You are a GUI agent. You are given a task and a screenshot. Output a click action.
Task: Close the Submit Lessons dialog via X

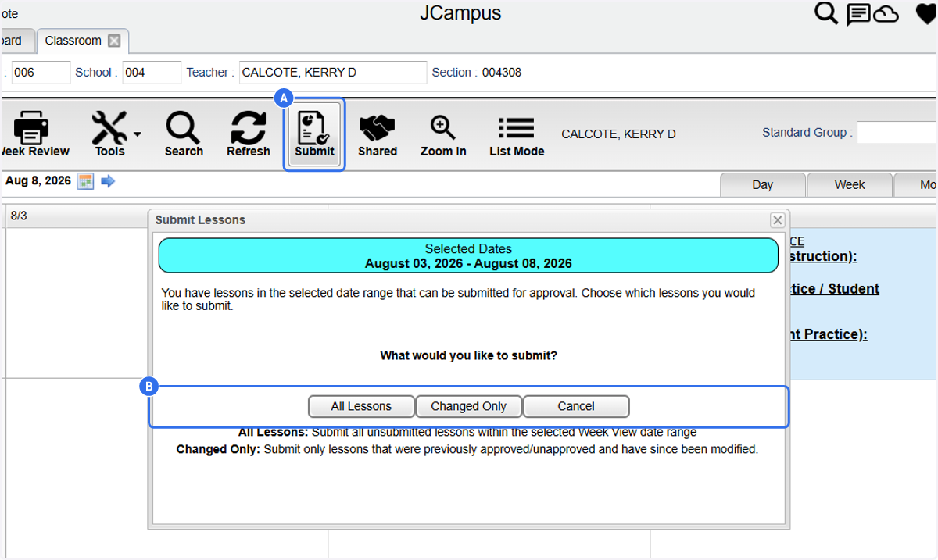tap(777, 220)
